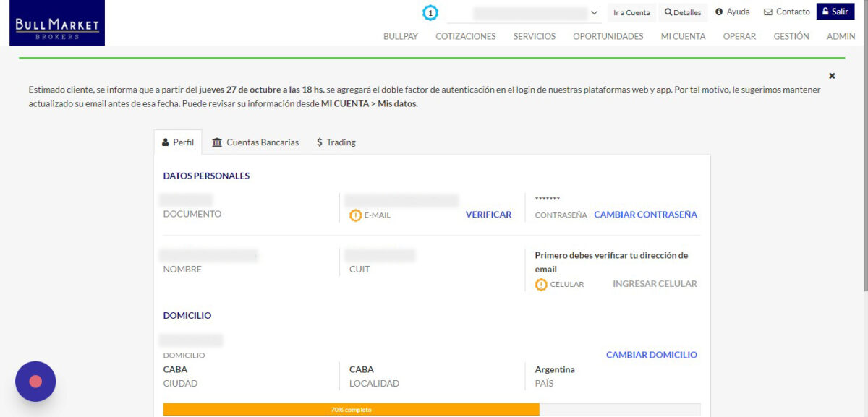This screenshot has width=868, height=417.
Task: Open the account selector dropdown
Action: click(x=594, y=12)
